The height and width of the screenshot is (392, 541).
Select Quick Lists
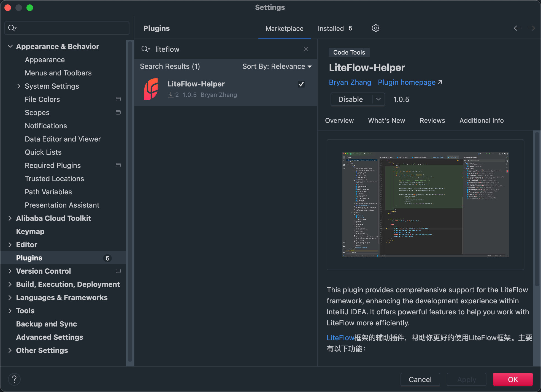click(x=43, y=152)
